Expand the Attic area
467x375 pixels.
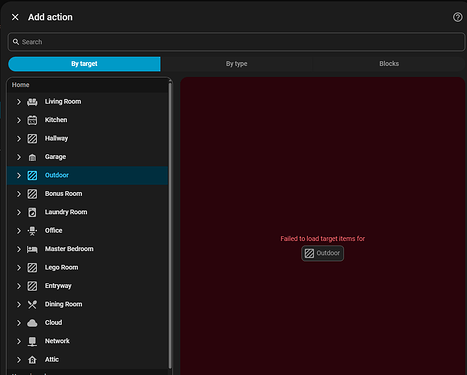(19, 360)
